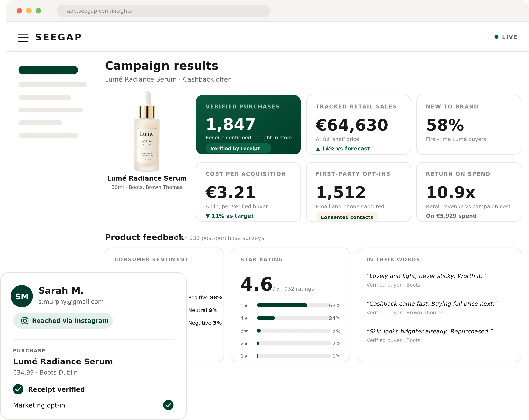Viewport: 529px width, 420px height.
Task: Click the Verified by receipt badge
Action: coord(238,148)
